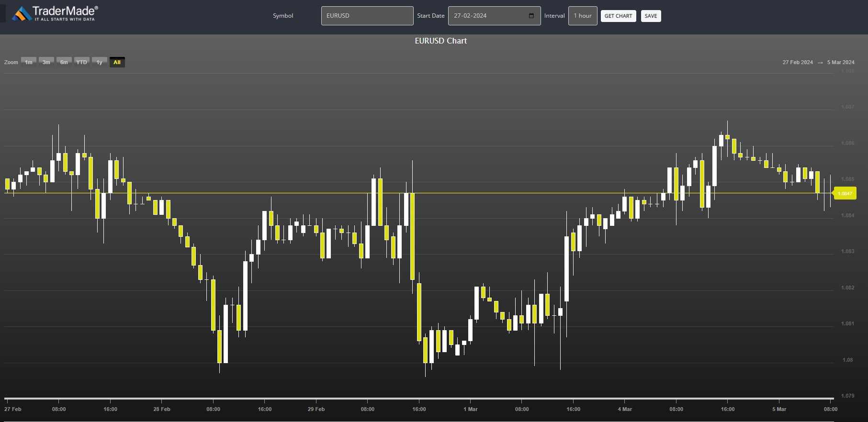Click the 1.083 price axis label
The height and width of the screenshot is (422, 868).
click(x=847, y=251)
